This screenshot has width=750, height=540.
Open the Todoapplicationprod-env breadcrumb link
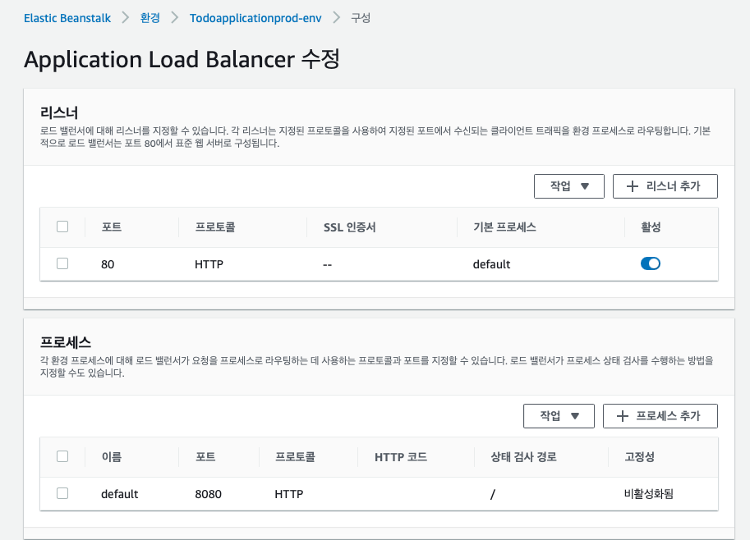point(255,18)
